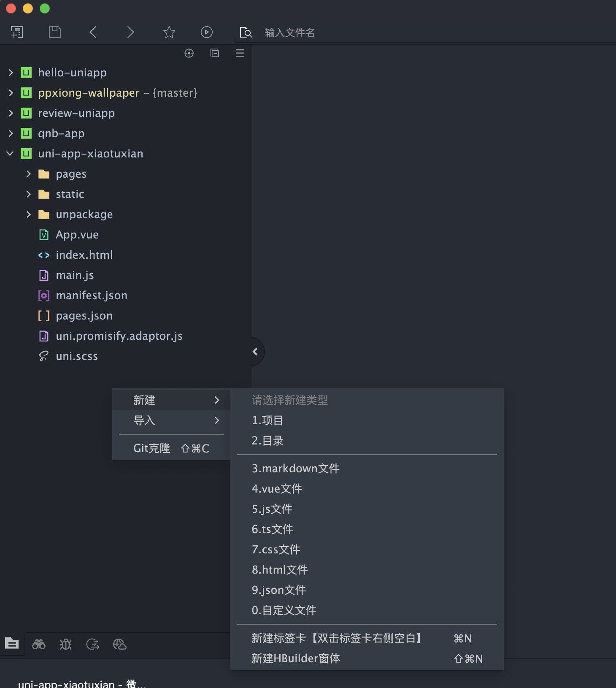Click the main.js file icon
Image resolution: width=616 pixels, height=688 pixels.
[x=44, y=275]
